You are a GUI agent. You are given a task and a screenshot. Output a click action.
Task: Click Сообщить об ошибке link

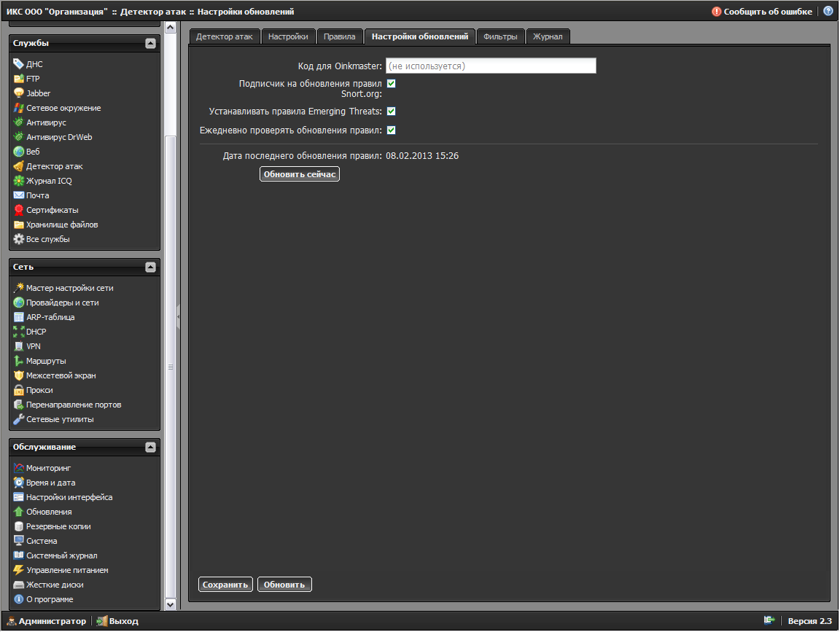pos(762,11)
